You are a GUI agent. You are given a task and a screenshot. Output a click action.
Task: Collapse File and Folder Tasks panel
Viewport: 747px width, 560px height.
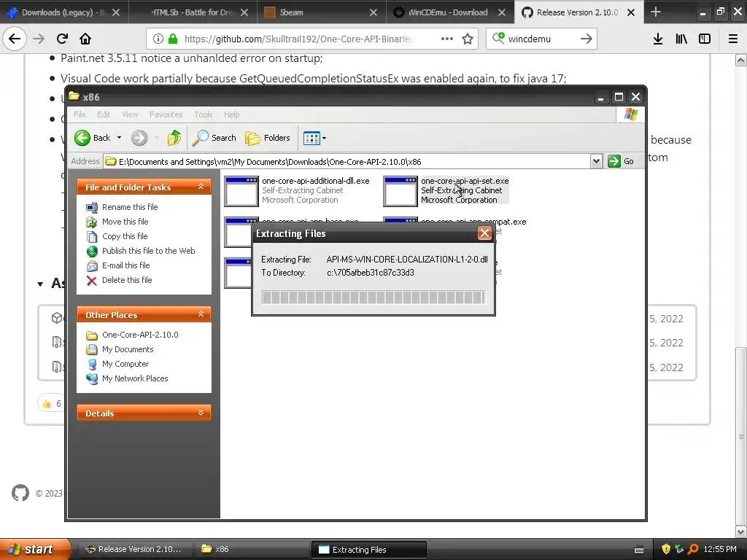point(201,187)
